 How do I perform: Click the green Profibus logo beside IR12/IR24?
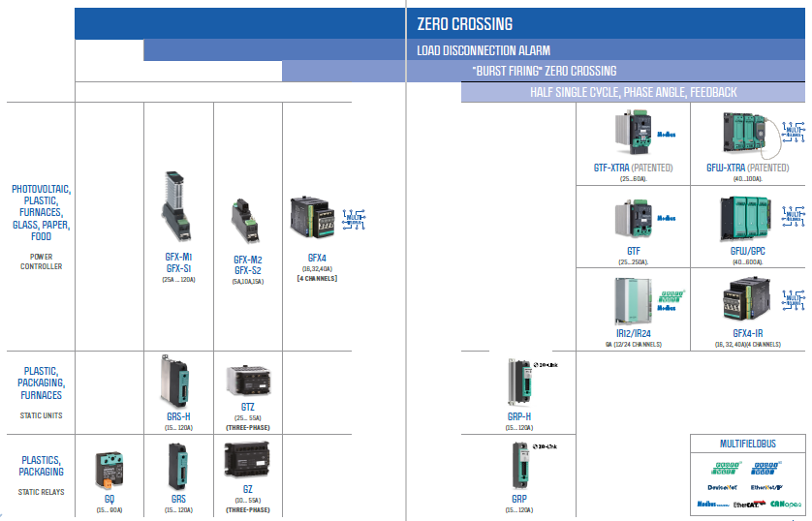[671, 296]
